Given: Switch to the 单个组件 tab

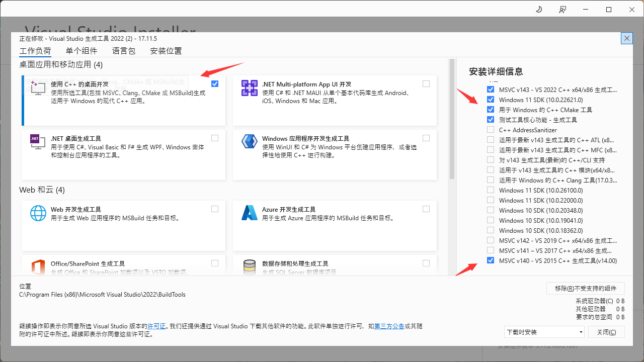Looking at the screenshot, I should pyautogui.click(x=82, y=51).
